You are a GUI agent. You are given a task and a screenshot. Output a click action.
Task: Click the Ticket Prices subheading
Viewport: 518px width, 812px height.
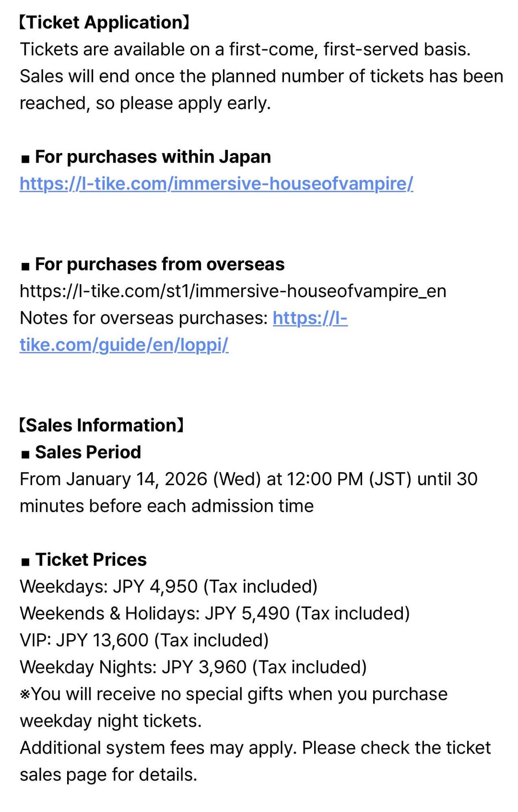[91, 560]
